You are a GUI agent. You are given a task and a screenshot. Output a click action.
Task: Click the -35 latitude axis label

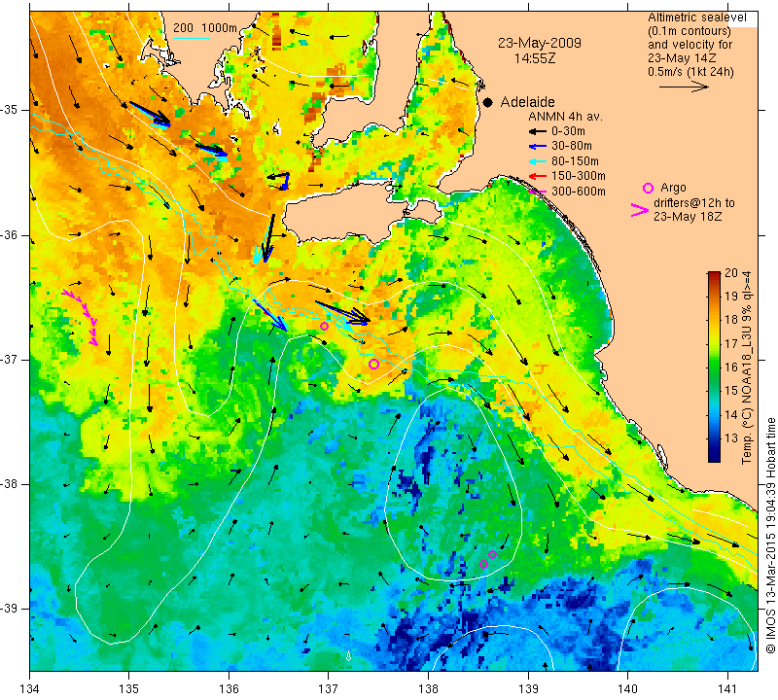[10, 110]
